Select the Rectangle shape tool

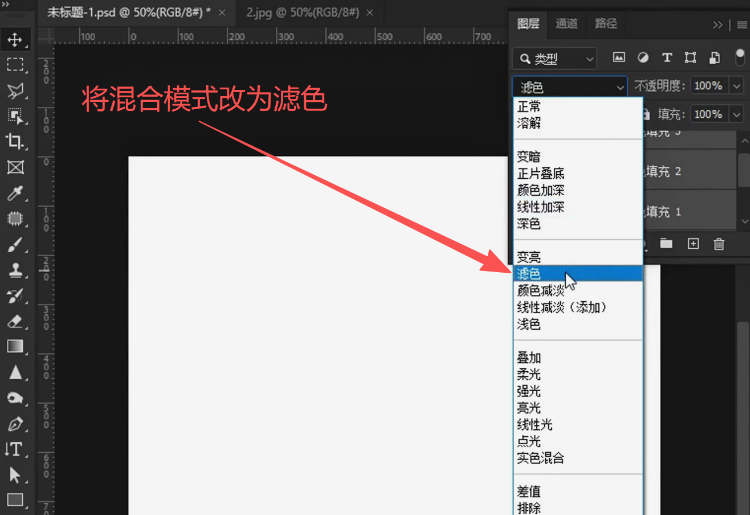click(x=15, y=500)
